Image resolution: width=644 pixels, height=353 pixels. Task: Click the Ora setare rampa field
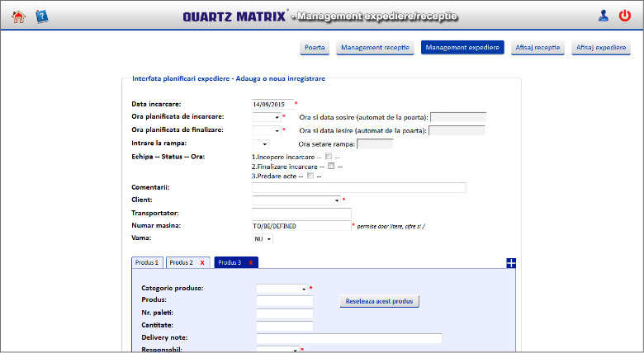tap(375, 144)
